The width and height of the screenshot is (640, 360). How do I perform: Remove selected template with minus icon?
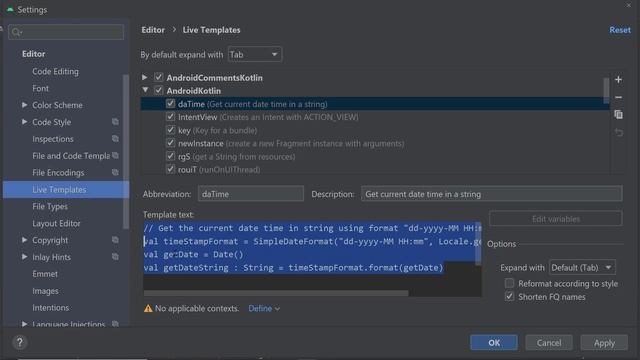(618, 97)
